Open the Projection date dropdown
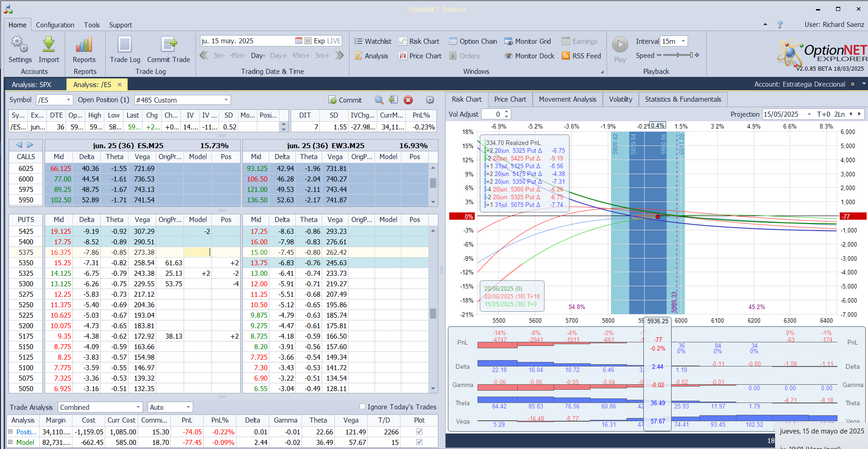Screen dimensions: 868x449 [x=809, y=114]
